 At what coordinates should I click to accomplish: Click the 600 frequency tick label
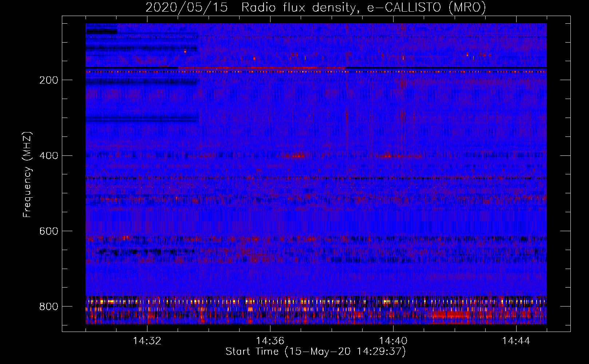pyautogui.click(x=49, y=232)
